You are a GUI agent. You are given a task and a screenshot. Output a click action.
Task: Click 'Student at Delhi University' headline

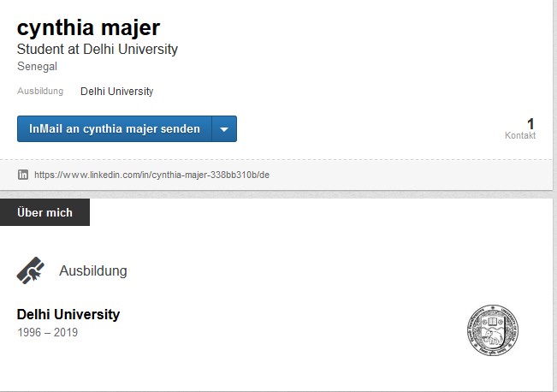tap(98, 50)
